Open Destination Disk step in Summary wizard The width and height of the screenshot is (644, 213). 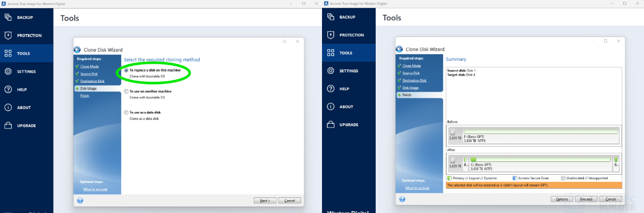coord(414,80)
